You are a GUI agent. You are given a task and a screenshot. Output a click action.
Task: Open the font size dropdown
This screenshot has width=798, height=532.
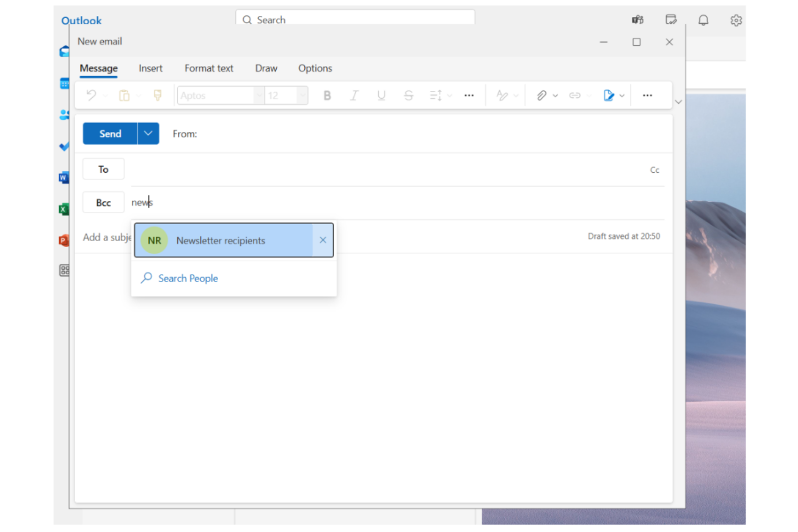coord(302,95)
